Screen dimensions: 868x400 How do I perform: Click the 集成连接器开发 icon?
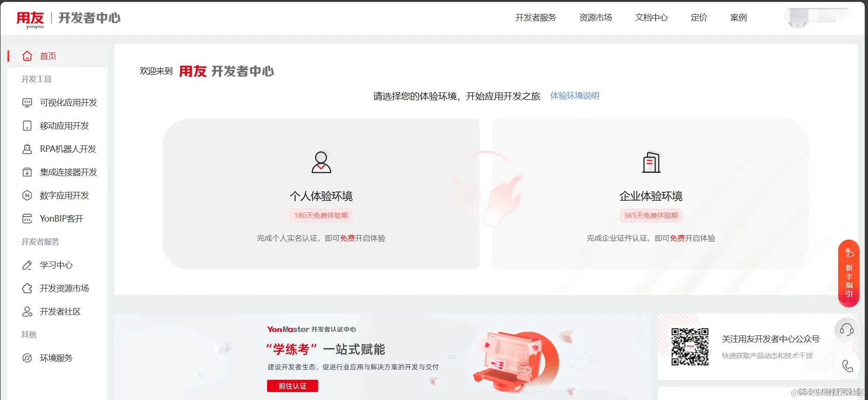27,172
